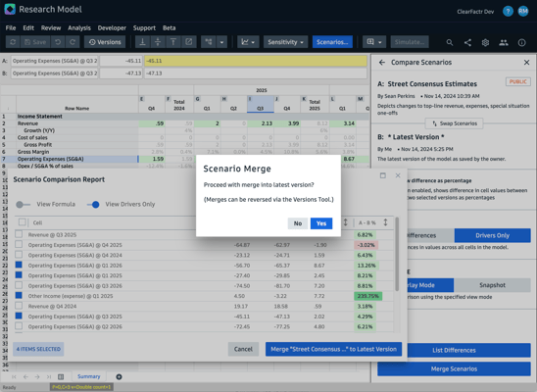
Task: Confirm the merge with Yes
Action: coord(321,223)
